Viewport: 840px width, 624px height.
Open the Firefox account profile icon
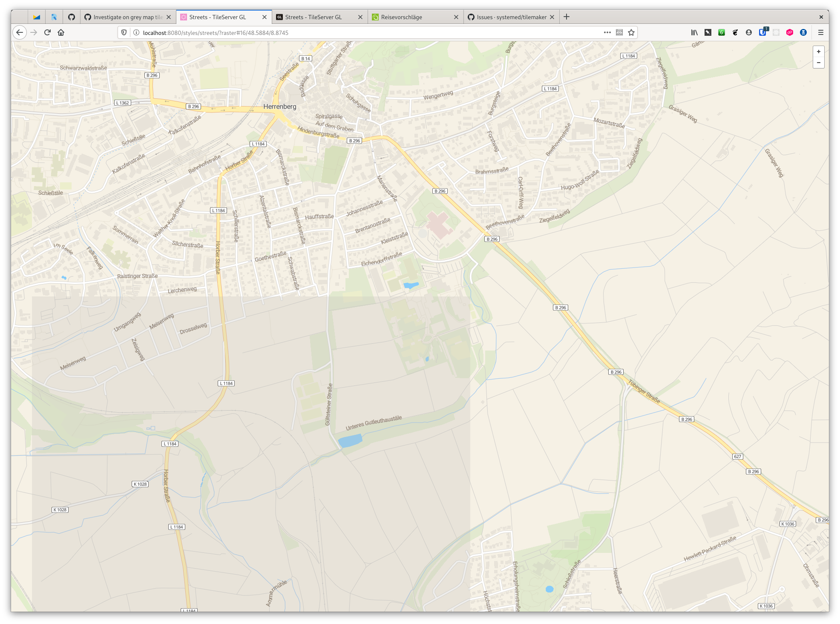(x=749, y=32)
